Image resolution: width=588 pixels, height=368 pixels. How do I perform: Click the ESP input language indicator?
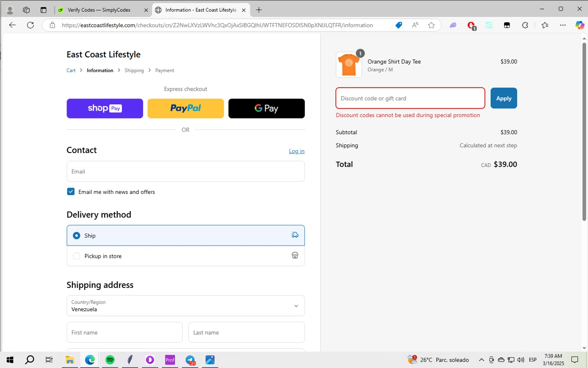click(533, 360)
